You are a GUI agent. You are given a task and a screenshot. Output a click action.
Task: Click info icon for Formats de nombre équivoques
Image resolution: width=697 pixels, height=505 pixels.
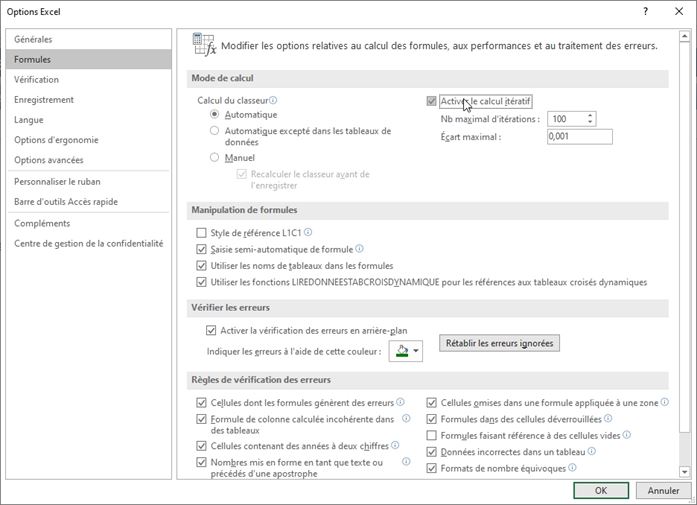coord(573,468)
